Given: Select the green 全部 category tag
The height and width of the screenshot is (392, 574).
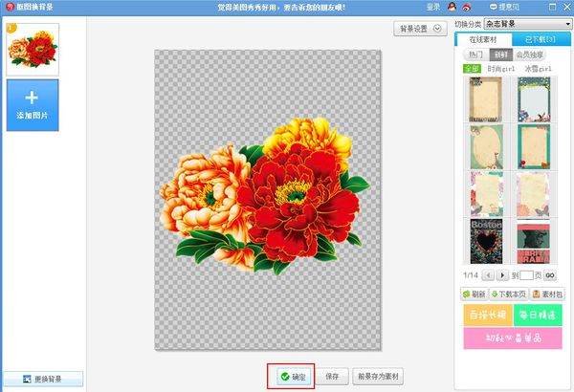Looking at the screenshot, I should pyautogui.click(x=472, y=69).
